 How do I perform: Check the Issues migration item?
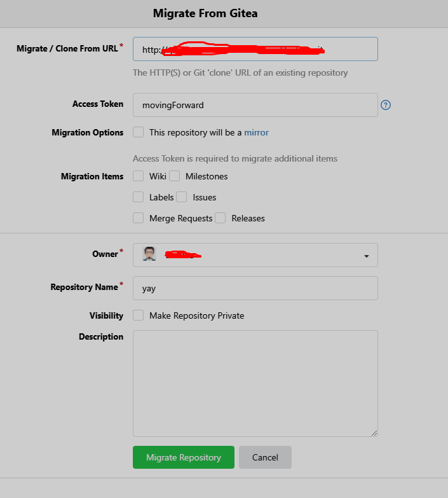pyautogui.click(x=182, y=197)
